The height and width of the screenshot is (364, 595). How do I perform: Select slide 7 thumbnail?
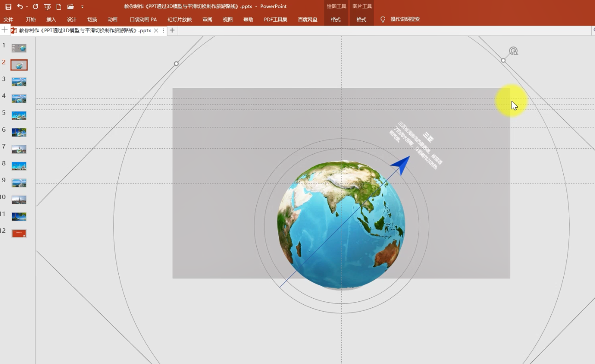click(x=19, y=149)
